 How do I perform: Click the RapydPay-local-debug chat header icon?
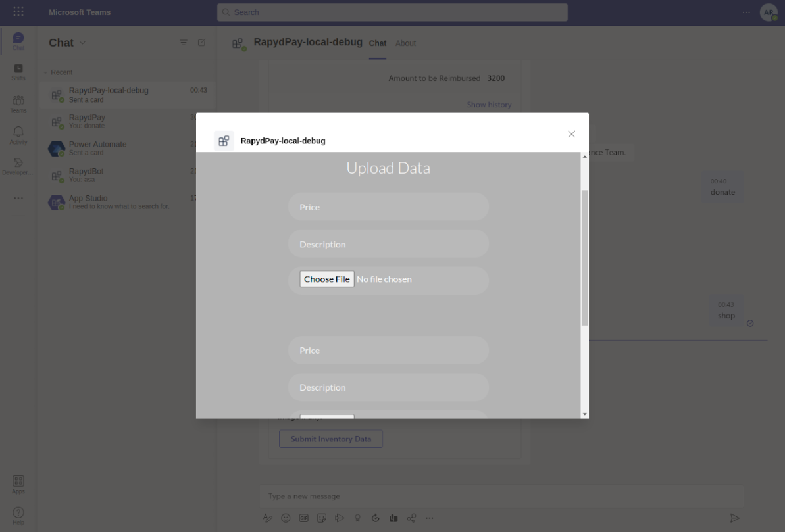(239, 44)
